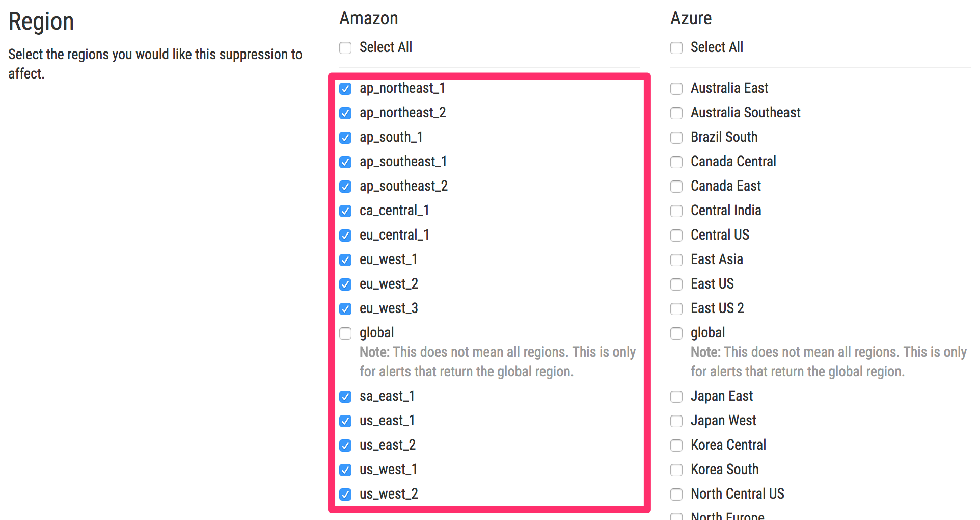Uncheck ap_southeast_1 in the Amazon column
The width and height of the screenshot is (980, 520).
pos(345,162)
